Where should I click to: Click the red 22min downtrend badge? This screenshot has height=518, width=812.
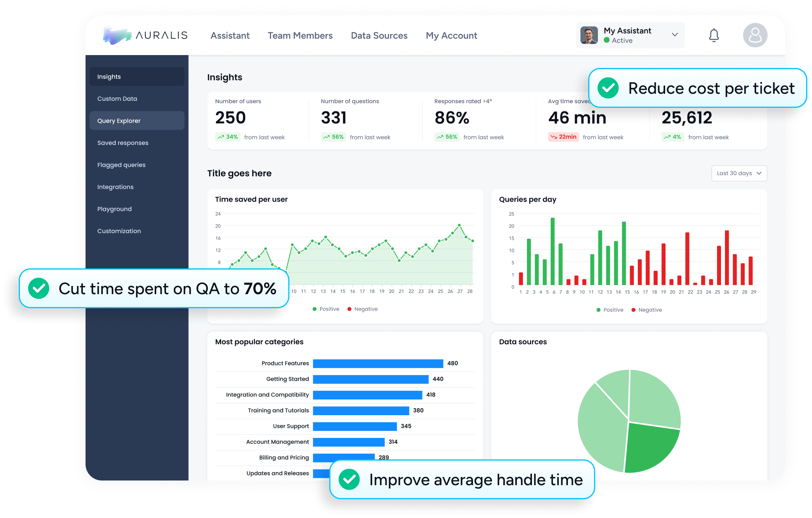click(563, 137)
